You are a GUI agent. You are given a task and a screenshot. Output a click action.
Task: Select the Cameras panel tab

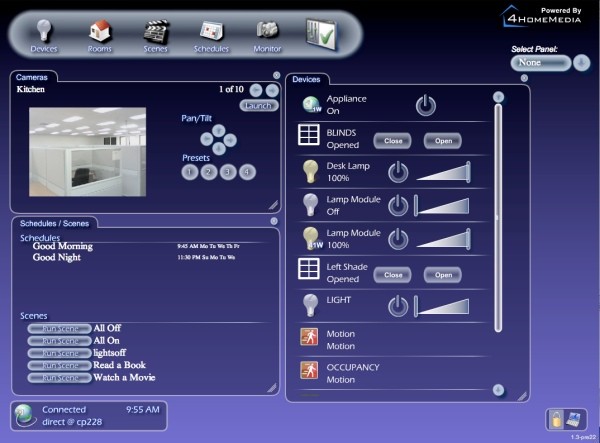tap(32, 76)
